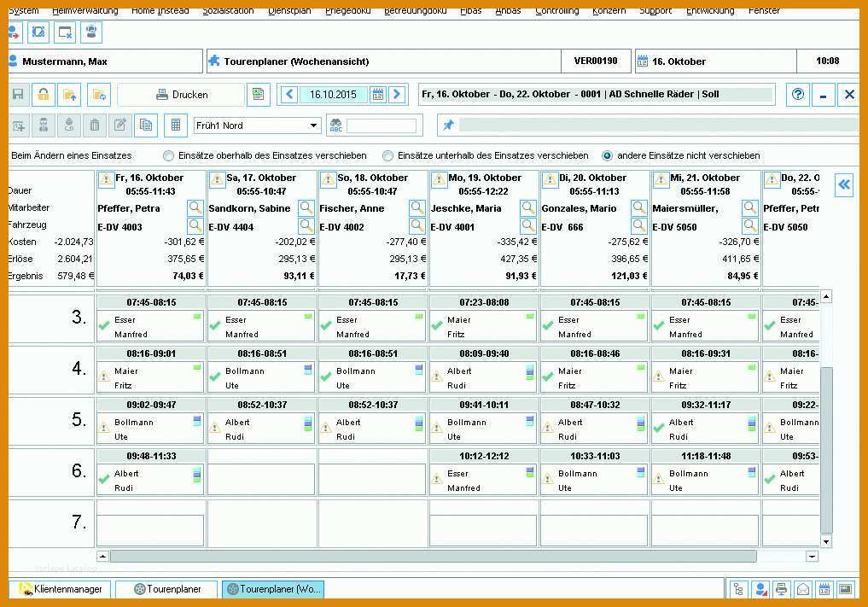Click the calculator icon in toolbar
868x607 pixels.
click(x=176, y=125)
